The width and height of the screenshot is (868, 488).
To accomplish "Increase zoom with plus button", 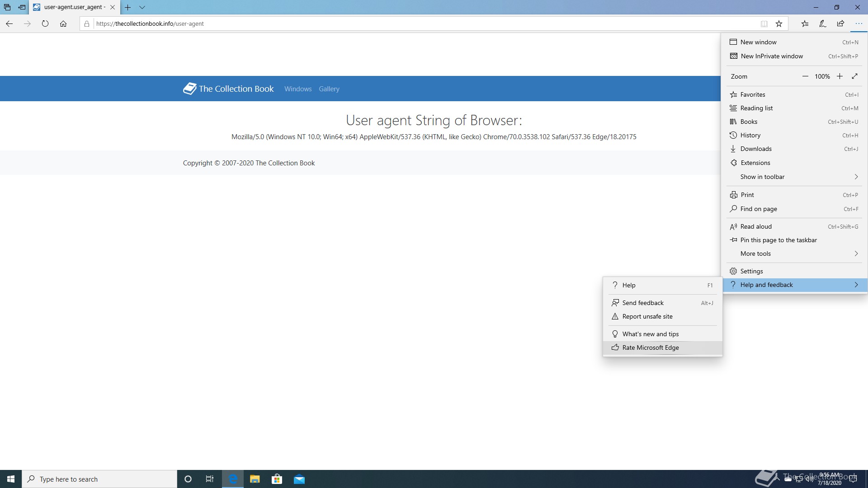I will pyautogui.click(x=840, y=76).
